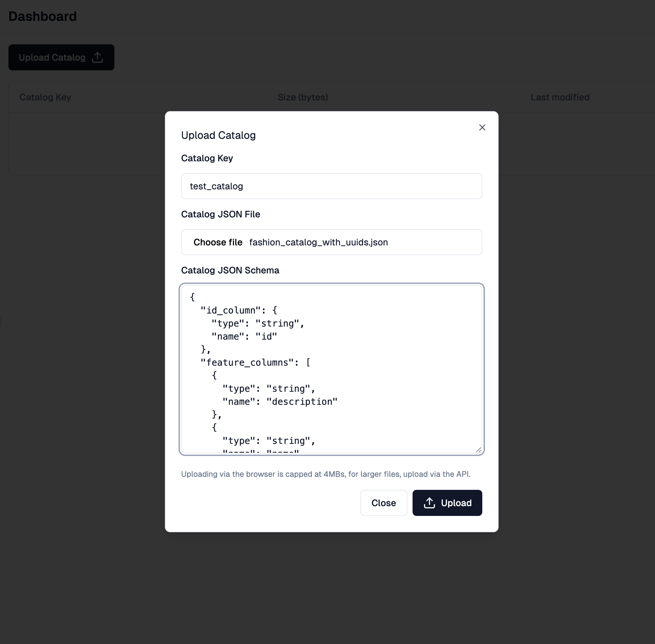
Task: Click the upload arrow icon inside the Upload button
Action: pyautogui.click(x=429, y=503)
